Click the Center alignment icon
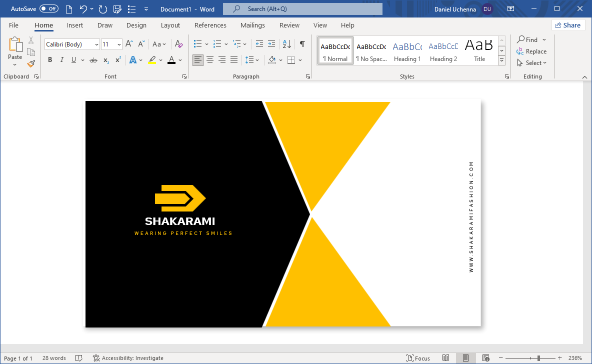Screen dimensions: 592x364 (x=210, y=60)
